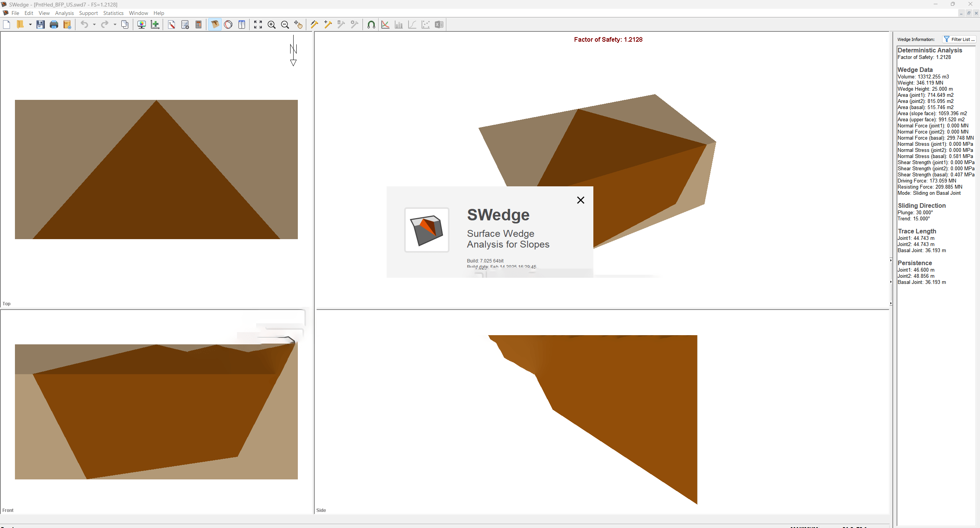Open the Statistics menu
The width and height of the screenshot is (980, 528).
pos(113,13)
